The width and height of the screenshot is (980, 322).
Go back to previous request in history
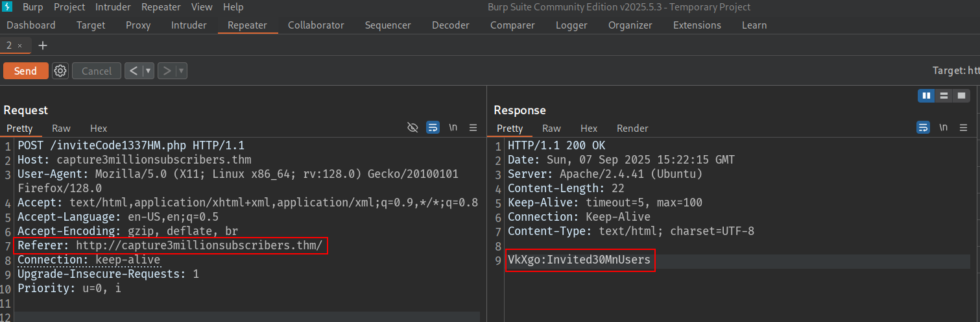[x=134, y=71]
